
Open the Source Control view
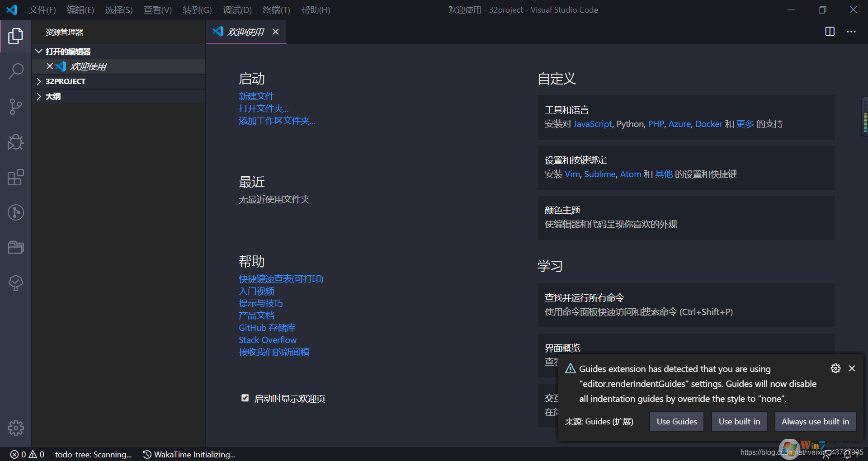click(16, 106)
